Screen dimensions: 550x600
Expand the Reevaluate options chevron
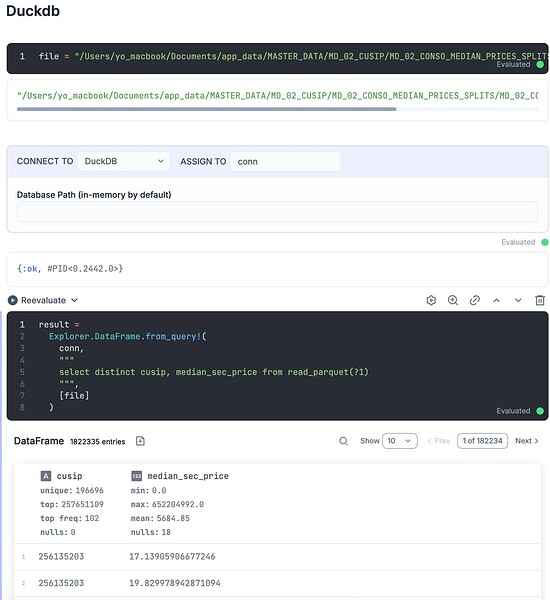click(x=74, y=300)
